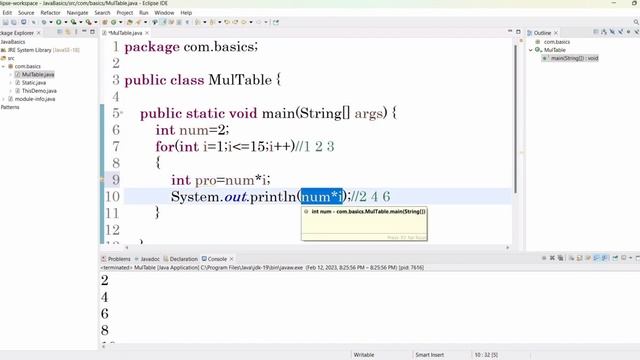This screenshot has height=360, width=640.
Task: Close the MulTable.java editor tab
Action: point(147,33)
